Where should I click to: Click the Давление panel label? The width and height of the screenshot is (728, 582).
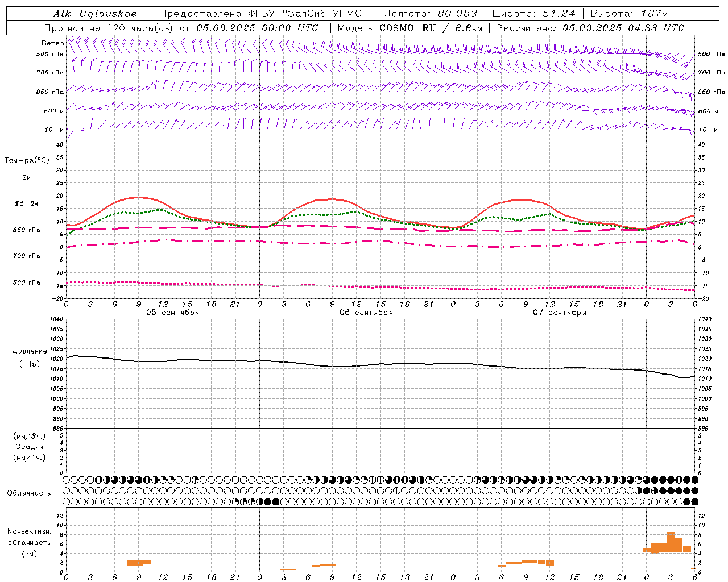pos(30,351)
